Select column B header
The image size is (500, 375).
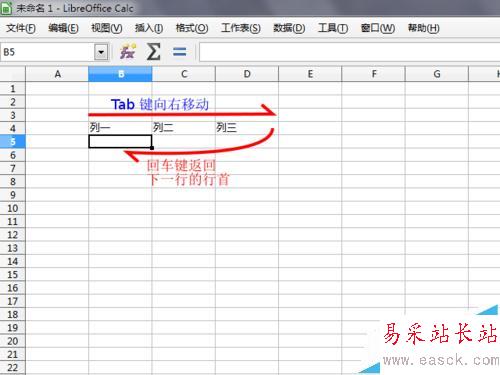pyautogui.click(x=120, y=74)
